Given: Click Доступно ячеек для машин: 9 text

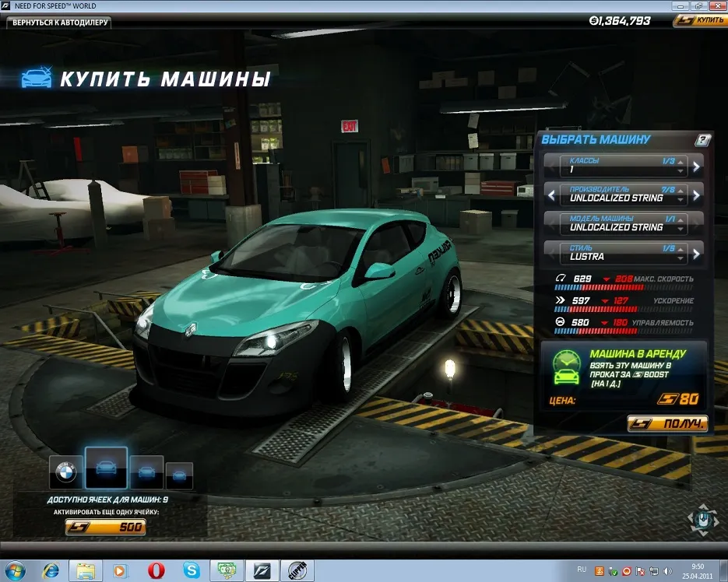Looking at the screenshot, I should pyautogui.click(x=107, y=500).
